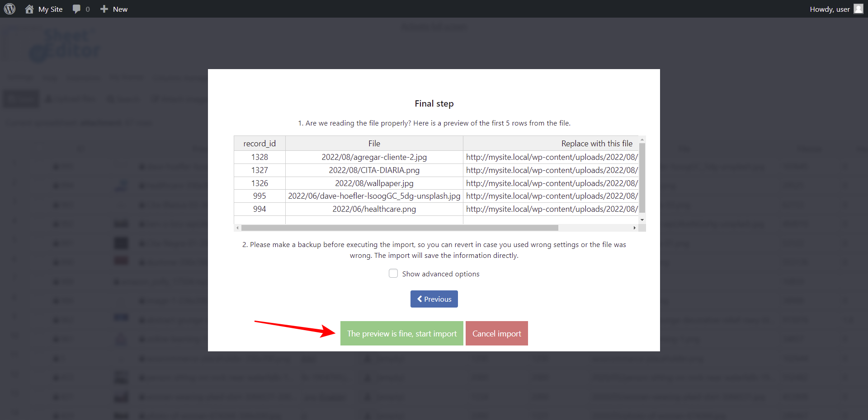This screenshot has height=420, width=868.
Task: Click the comments bubble icon in the admin bar
Action: pyautogui.click(x=76, y=9)
